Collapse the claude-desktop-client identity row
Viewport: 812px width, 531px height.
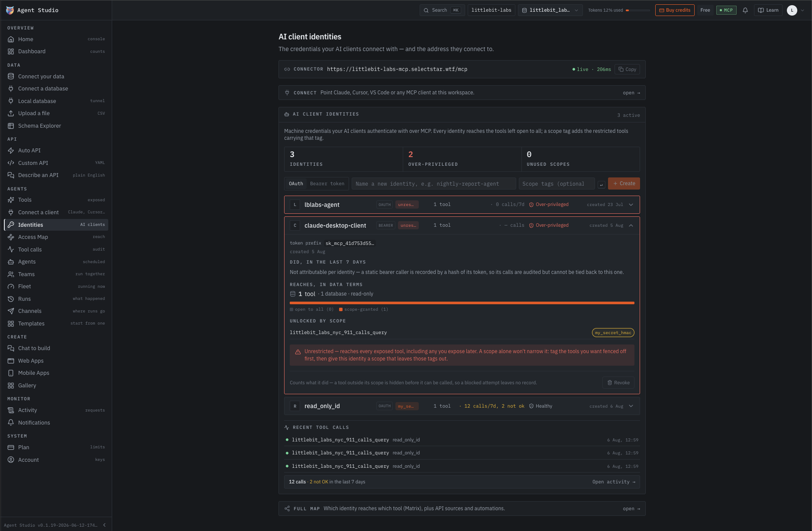(631, 225)
